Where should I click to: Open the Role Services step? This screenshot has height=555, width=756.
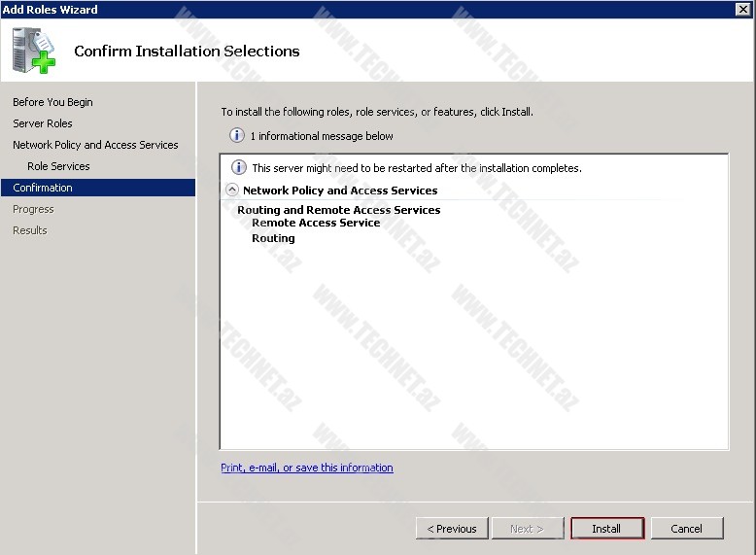pyautogui.click(x=58, y=166)
